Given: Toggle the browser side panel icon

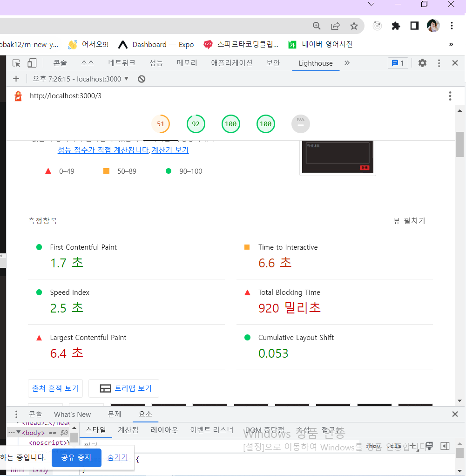Looking at the screenshot, I should (414, 26).
